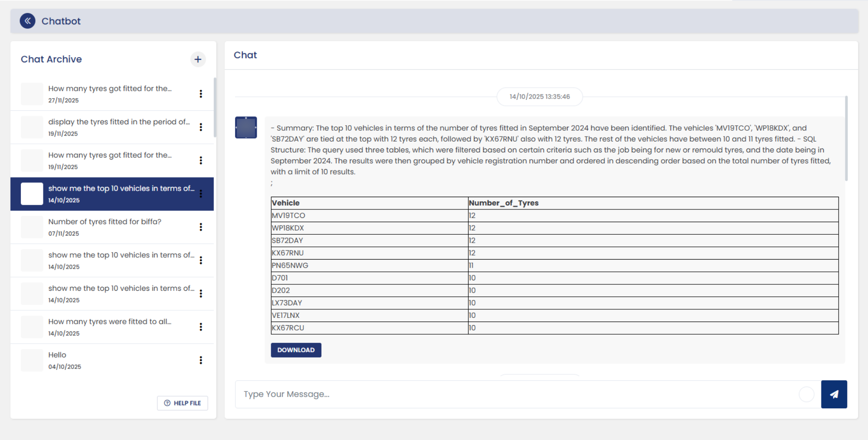Open options menu for 27/11/2025 tyres chat
Screen dimensions: 868x440
[x=201, y=94]
